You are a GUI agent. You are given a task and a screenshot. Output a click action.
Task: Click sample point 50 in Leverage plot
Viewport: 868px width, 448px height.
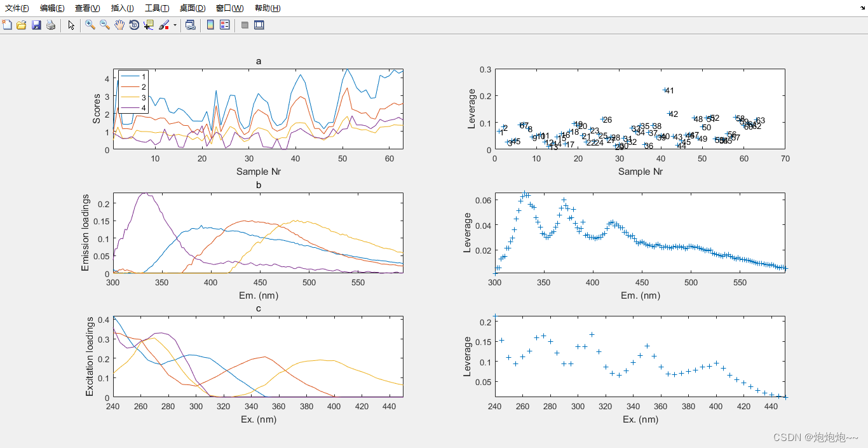(702, 127)
